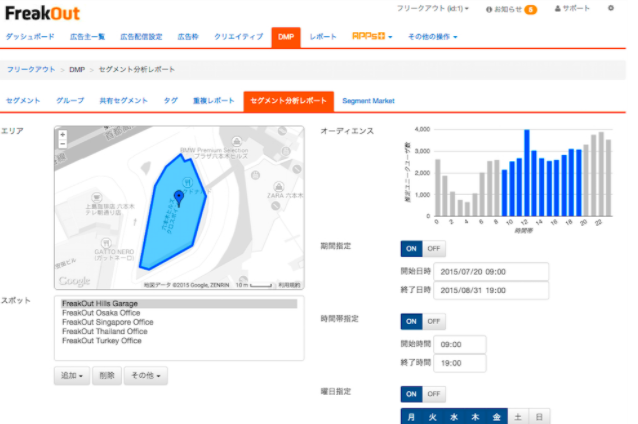Click the 削除 delete button
638x424 pixels.
(107, 376)
